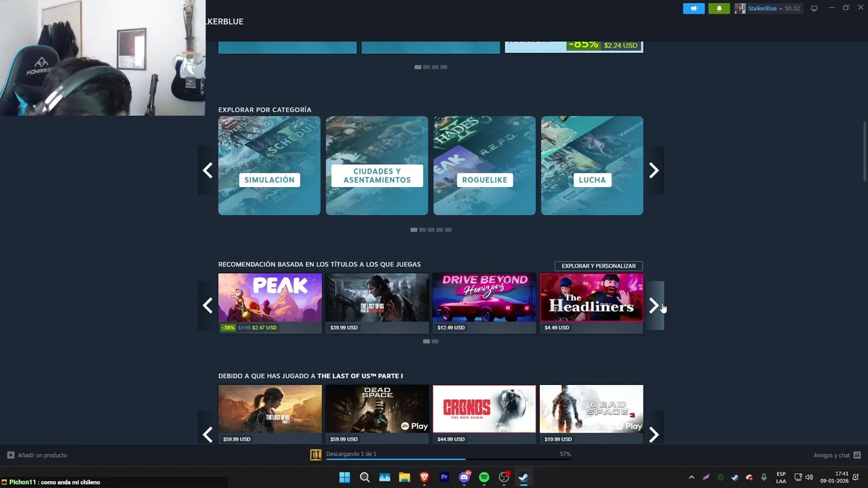Image resolution: width=868 pixels, height=488 pixels.
Task: Open the green notifications bell
Action: 719,8
